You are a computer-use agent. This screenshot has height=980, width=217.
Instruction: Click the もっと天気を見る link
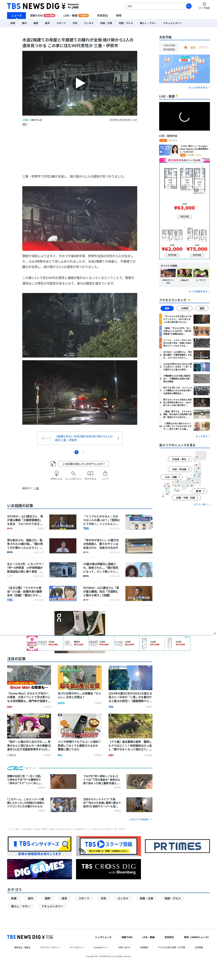pyautogui.click(x=199, y=88)
